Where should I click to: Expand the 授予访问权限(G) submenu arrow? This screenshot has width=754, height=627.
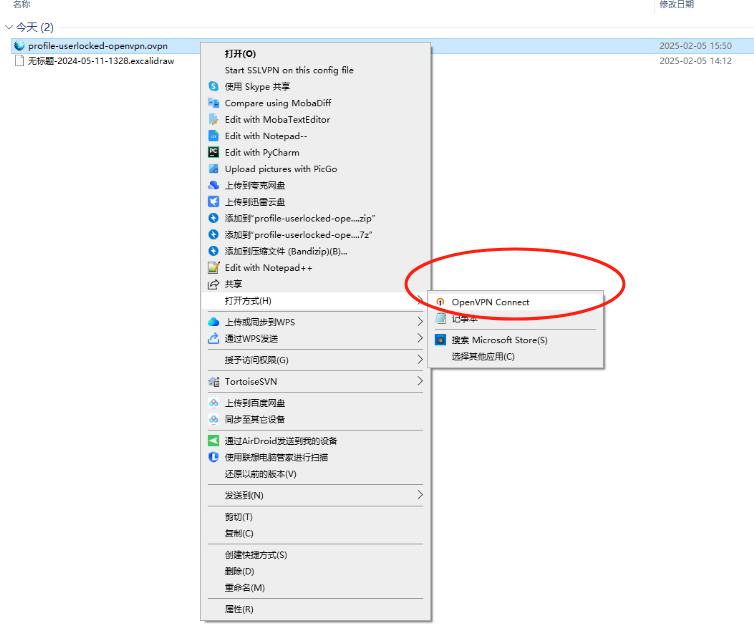tap(420, 360)
